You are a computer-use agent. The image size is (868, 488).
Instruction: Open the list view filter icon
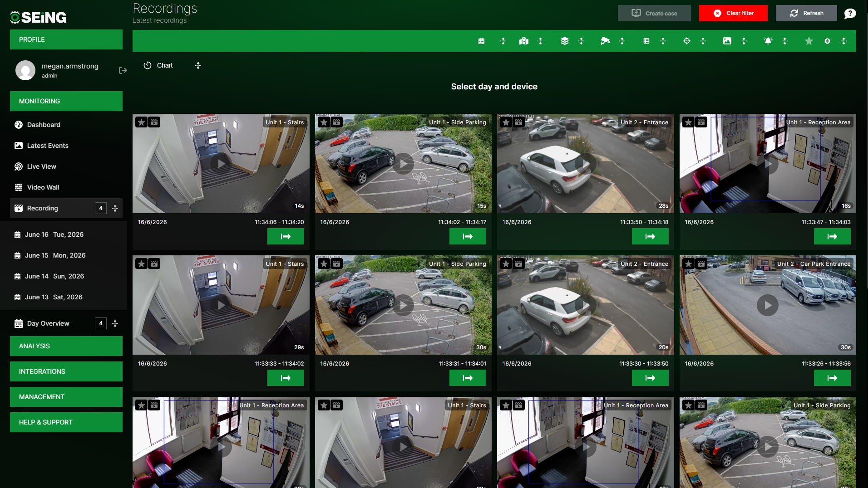point(646,41)
